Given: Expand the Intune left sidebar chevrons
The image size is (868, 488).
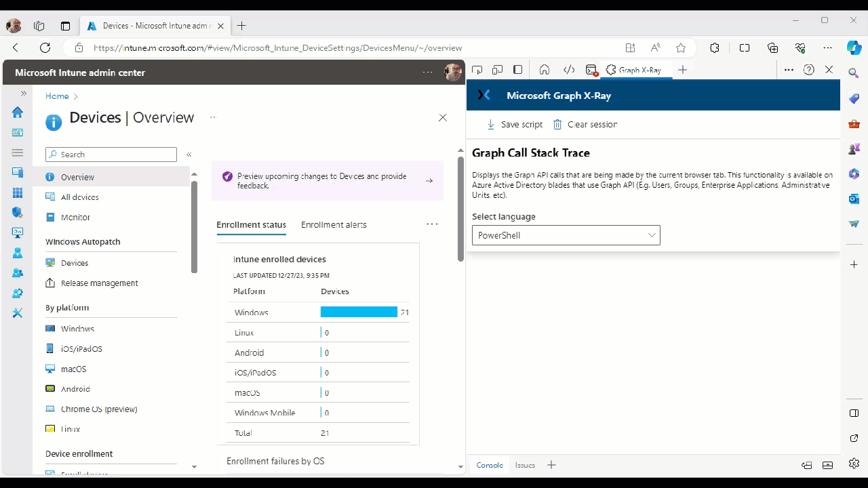Looking at the screenshot, I should click(23, 94).
